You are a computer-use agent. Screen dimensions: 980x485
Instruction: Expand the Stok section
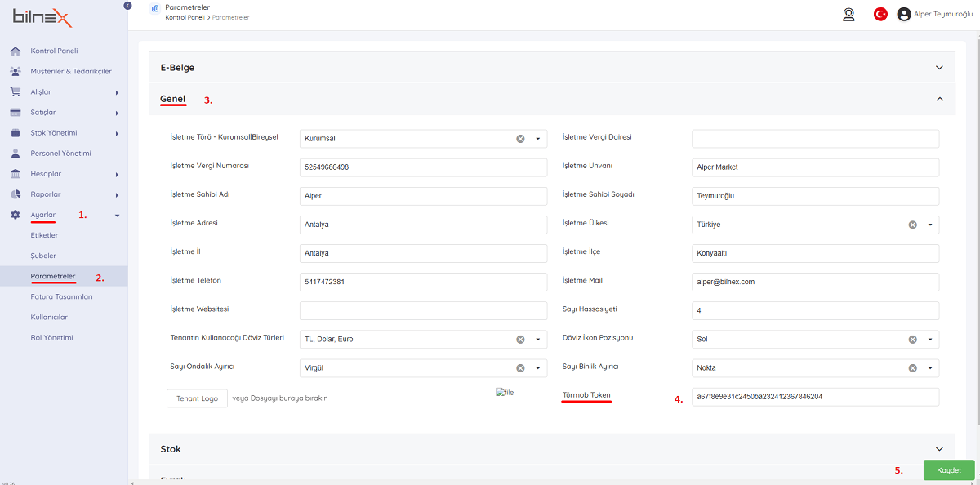pos(939,449)
